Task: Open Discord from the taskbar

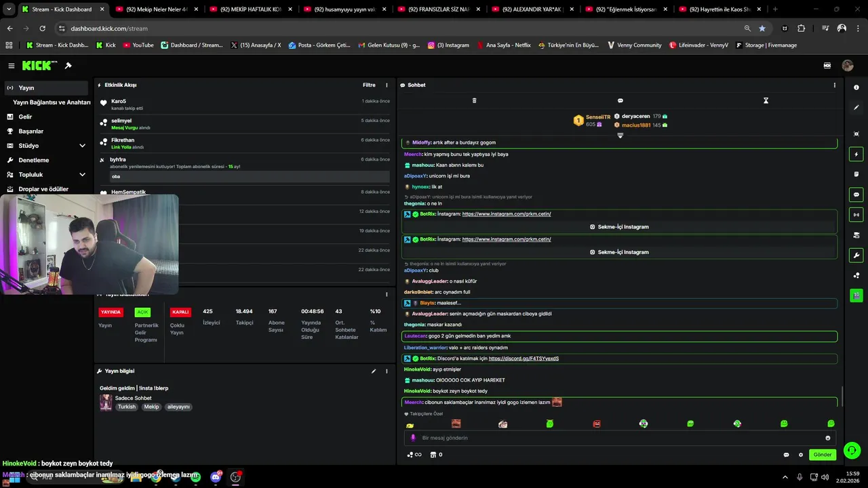Action: pyautogui.click(x=216, y=476)
